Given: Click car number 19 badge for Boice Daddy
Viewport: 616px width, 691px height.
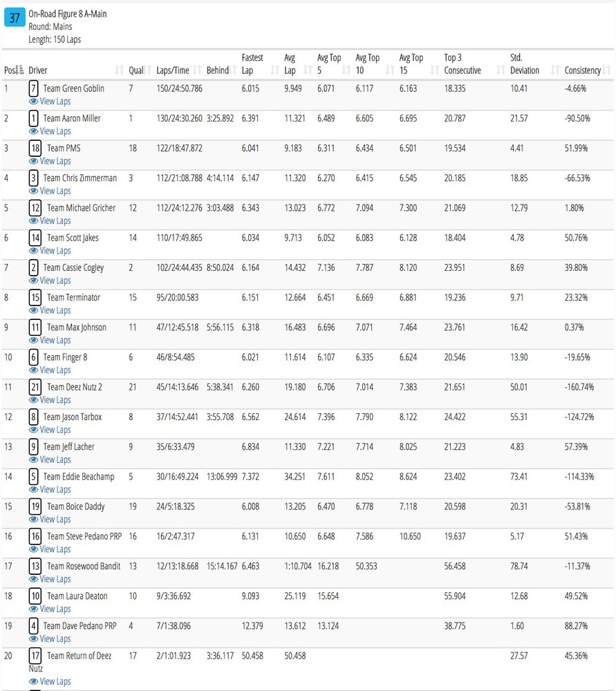Looking at the screenshot, I should click(x=36, y=507).
